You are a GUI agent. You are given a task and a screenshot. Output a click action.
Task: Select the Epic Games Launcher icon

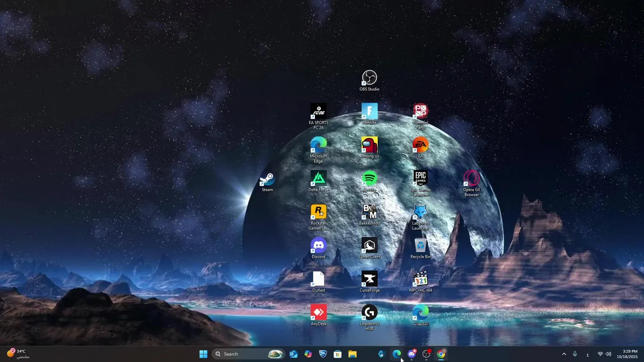(x=420, y=184)
